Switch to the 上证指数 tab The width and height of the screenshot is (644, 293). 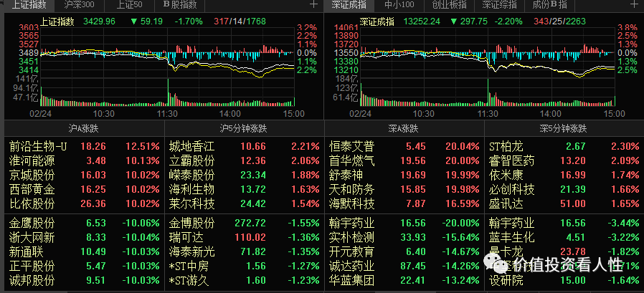coord(29,5)
